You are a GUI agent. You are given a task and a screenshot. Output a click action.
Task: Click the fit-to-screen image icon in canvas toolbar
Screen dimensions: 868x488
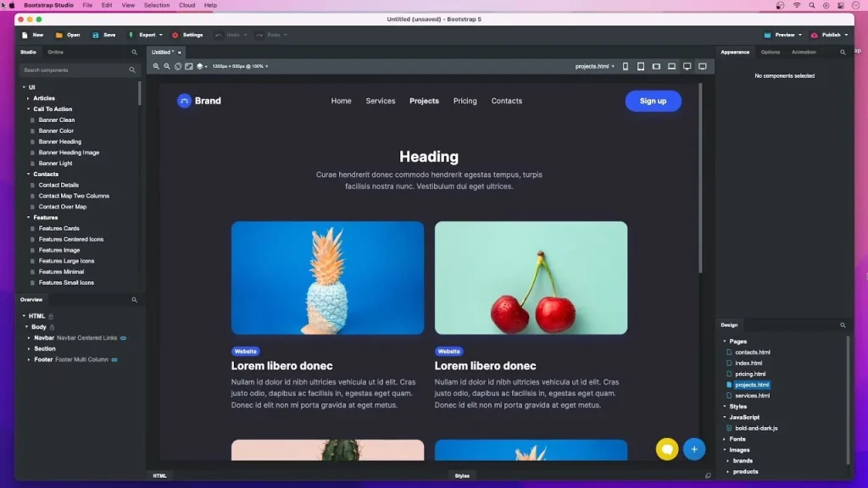tap(189, 66)
